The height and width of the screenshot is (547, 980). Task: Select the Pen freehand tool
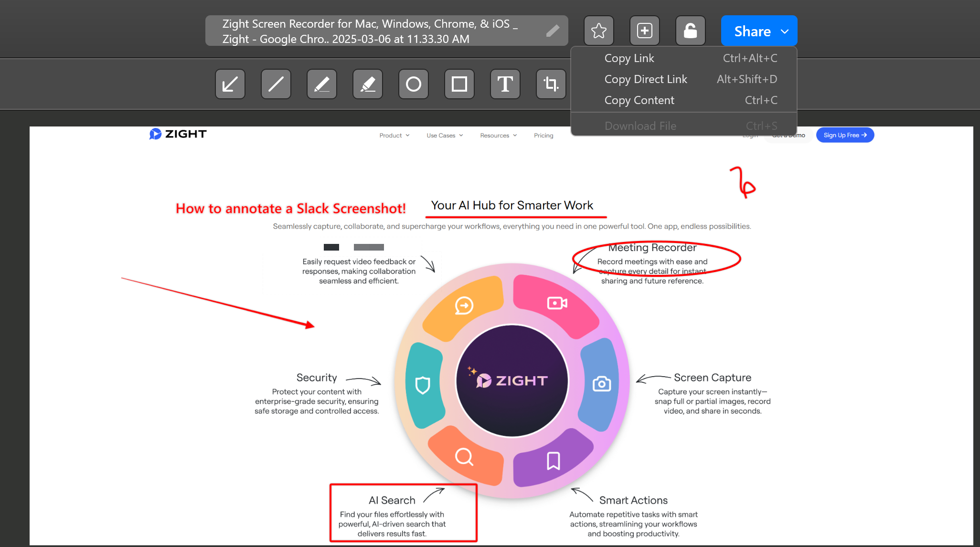pos(322,84)
